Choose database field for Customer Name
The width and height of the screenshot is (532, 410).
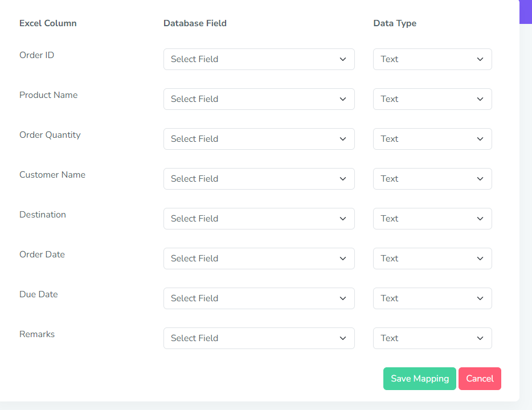click(259, 179)
